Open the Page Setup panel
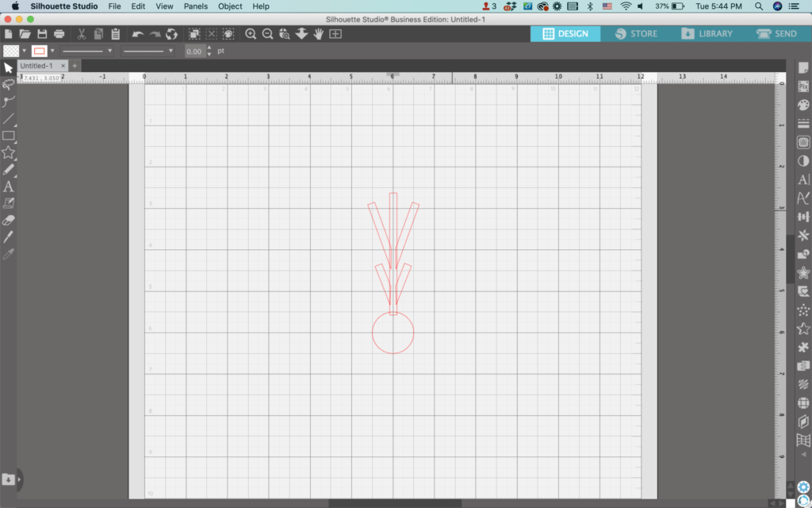Image resolution: width=812 pixels, height=508 pixels. (x=803, y=68)
